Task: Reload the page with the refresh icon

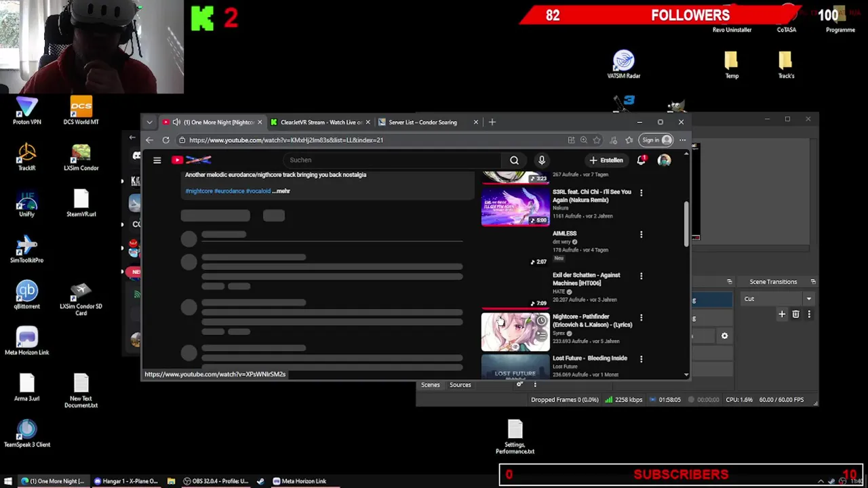Action: pyautogui.click(x=165, y=140)
